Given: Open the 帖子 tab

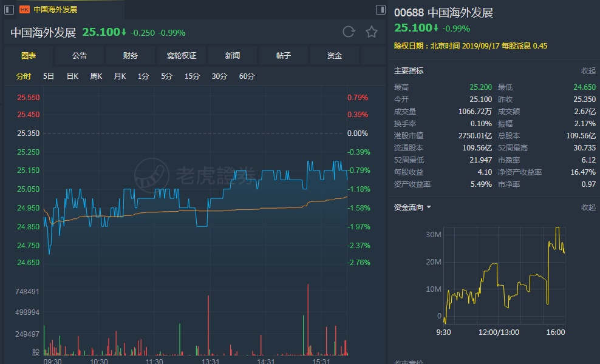Looking at the screenshot, I should tap(283, 55).
